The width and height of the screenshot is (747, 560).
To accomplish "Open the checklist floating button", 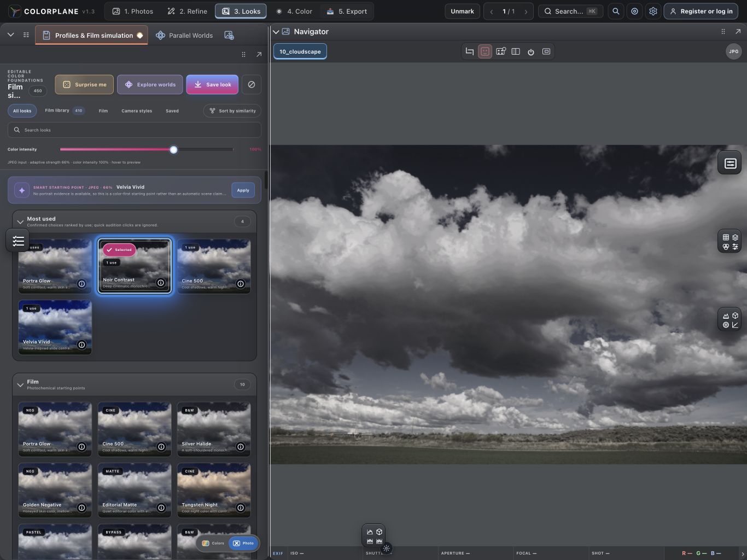I will click(x=18, y=241).
